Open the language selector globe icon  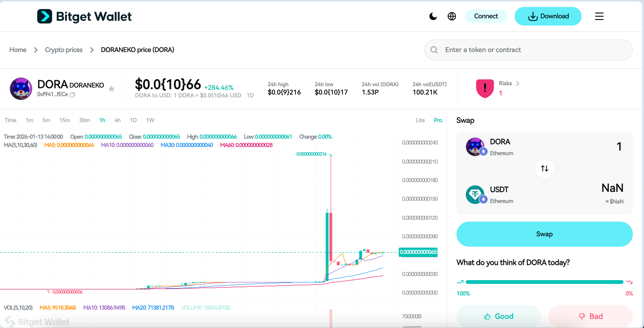click(452, 16)
